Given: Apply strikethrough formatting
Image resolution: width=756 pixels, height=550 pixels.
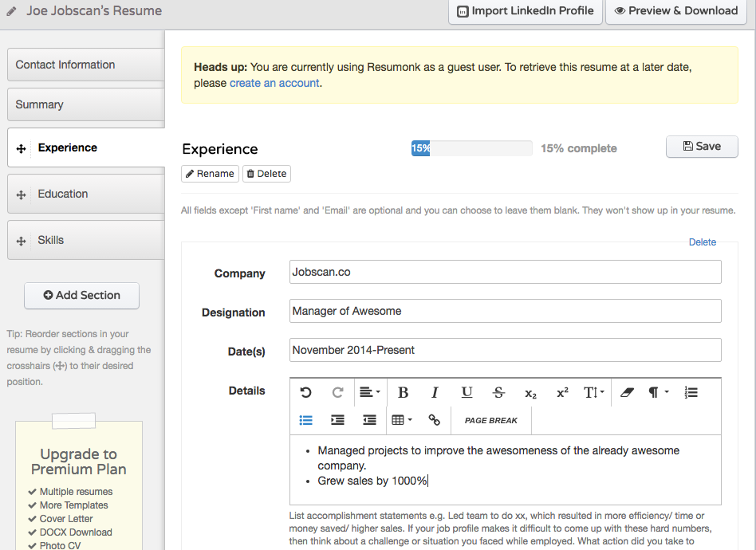Looking at the screenshot, I should tap(498, 392).
